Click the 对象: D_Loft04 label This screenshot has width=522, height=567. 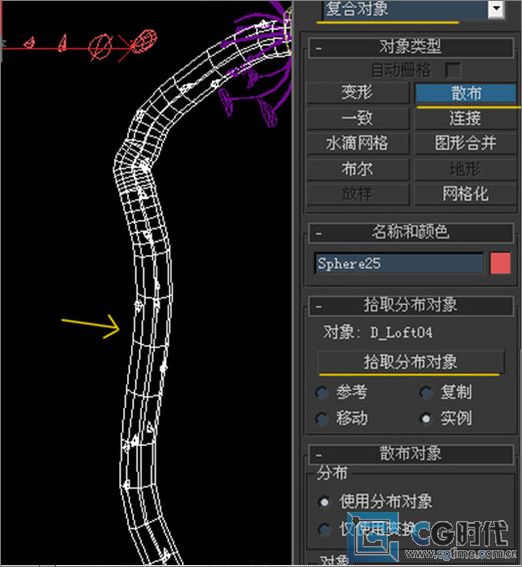coord(378,332)
